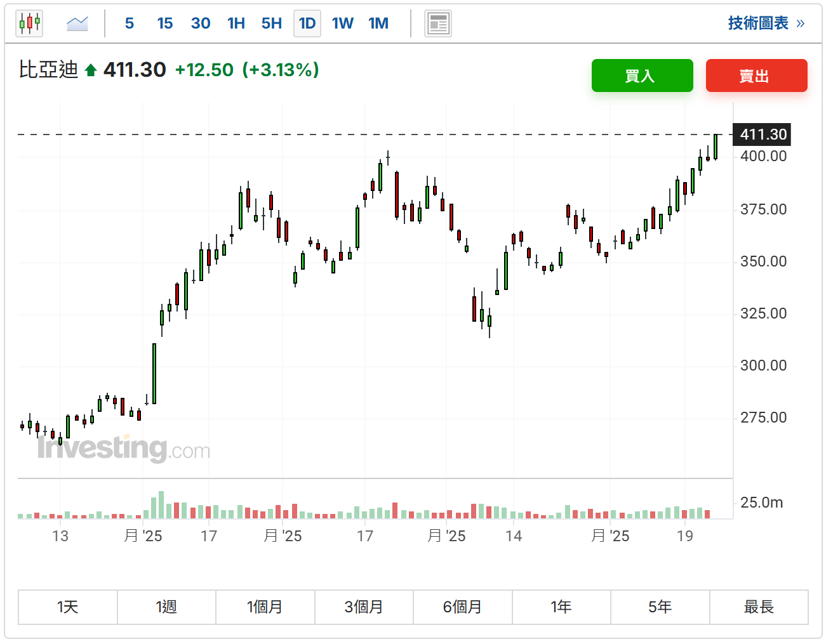
Task: Set the range to 5年
Action: point(660,607)
